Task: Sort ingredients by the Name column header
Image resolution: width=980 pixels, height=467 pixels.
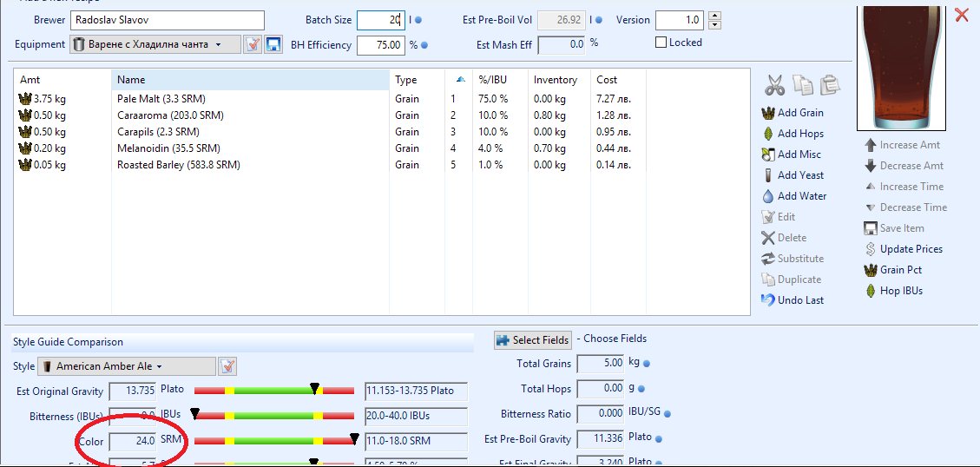Action: (250, 80)
